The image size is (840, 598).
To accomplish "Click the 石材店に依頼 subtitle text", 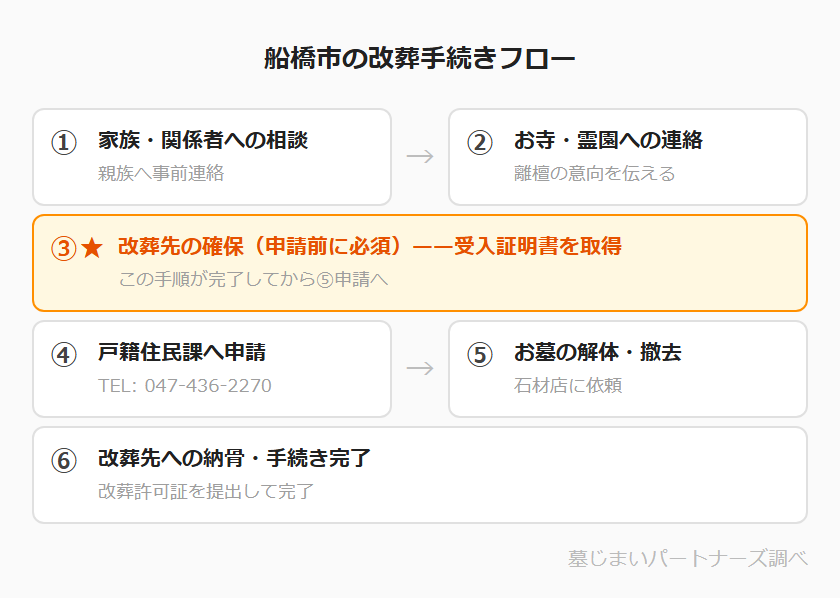I will click(568, 385).
